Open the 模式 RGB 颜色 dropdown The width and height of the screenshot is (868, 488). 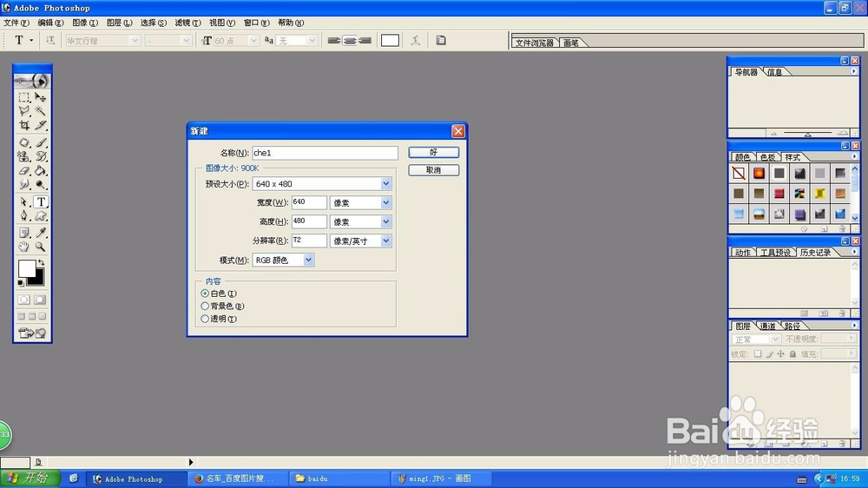308,260
